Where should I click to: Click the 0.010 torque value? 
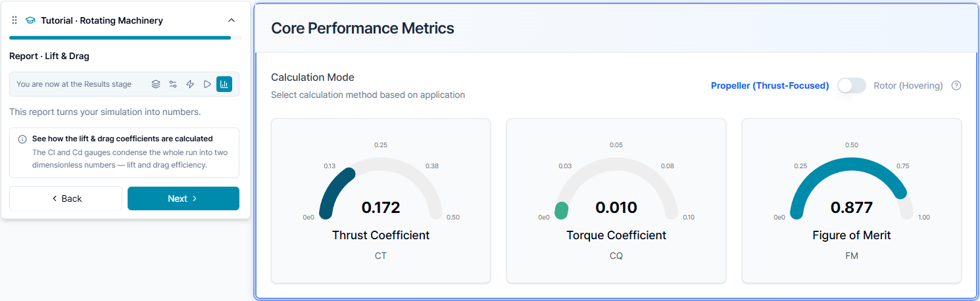coord(616,208)
